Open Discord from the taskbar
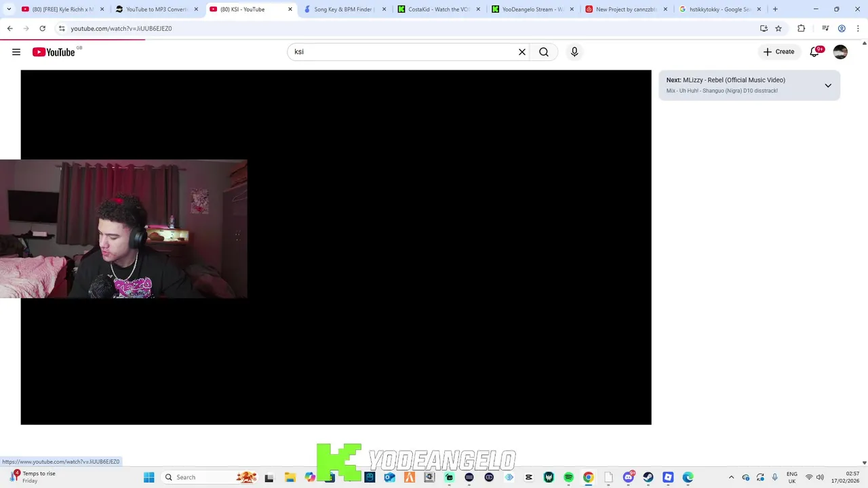 pyautogui.click(x=629, y=477)
